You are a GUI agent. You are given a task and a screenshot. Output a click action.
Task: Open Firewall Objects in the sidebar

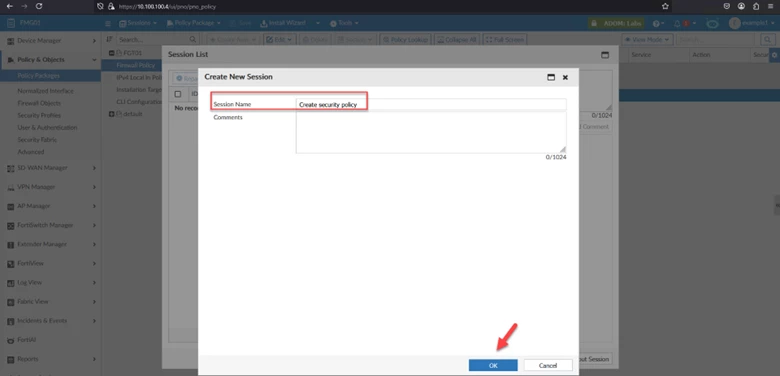pyautogui.click(x=39, y=103)
